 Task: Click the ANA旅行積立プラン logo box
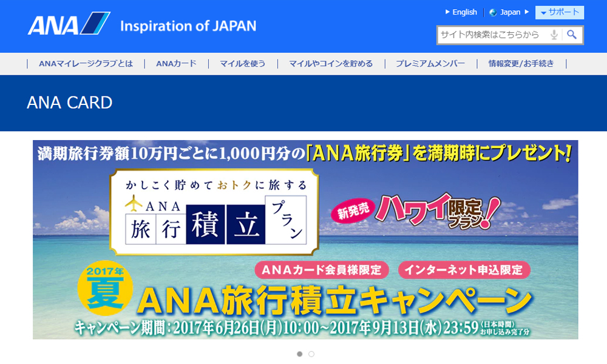(x=214, y=212)
